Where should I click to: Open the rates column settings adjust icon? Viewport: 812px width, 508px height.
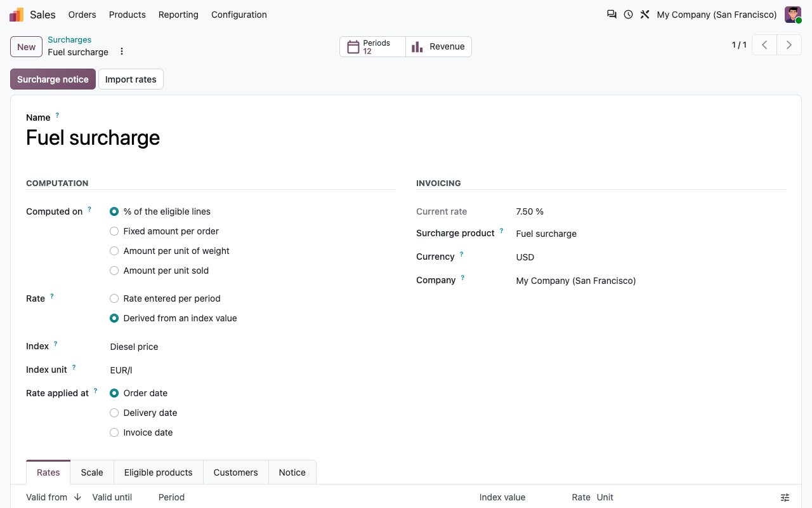click(785, 497)
